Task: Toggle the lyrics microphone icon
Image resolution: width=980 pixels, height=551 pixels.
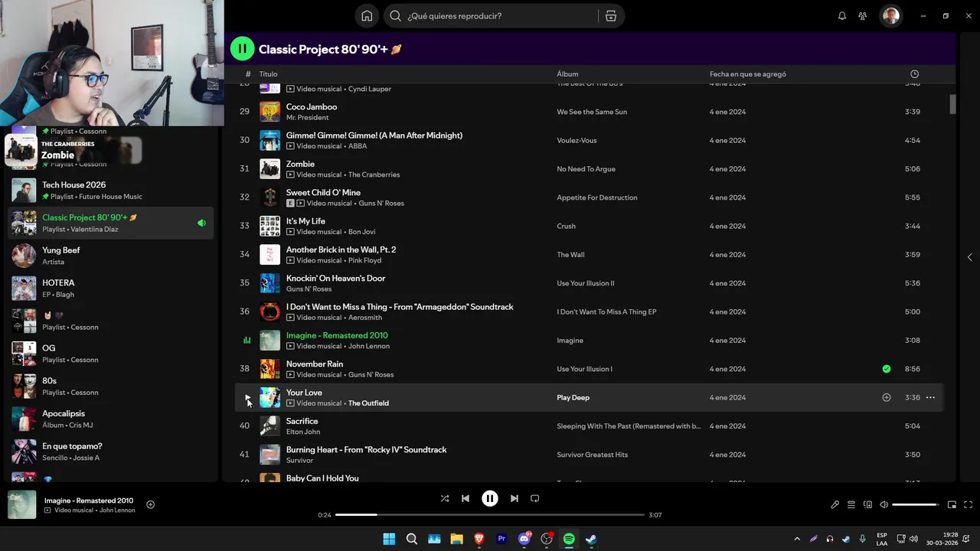Action: click(x=835, y=505)
